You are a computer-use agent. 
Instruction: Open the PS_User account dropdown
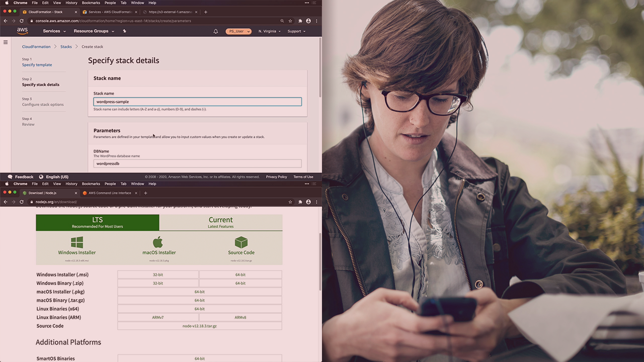[238, 31]
